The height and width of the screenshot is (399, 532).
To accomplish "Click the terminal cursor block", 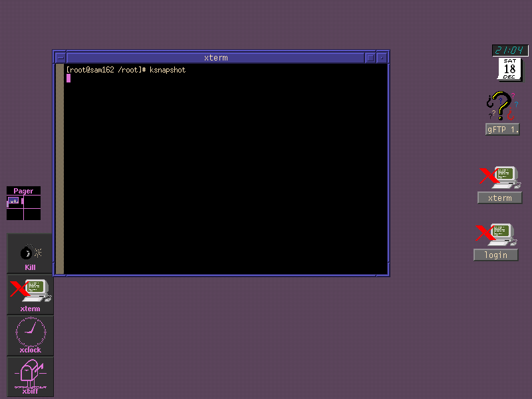I will coord(68,78).
